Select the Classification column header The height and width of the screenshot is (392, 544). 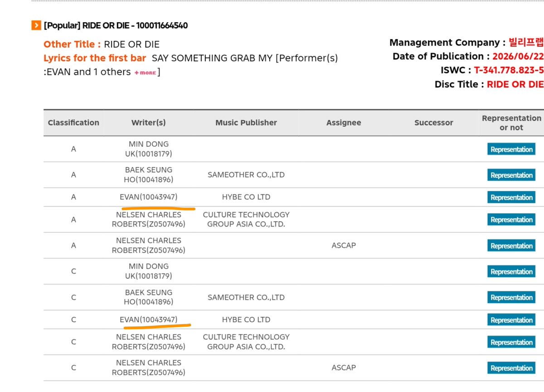pyautogui.click(x=73, y=123)
